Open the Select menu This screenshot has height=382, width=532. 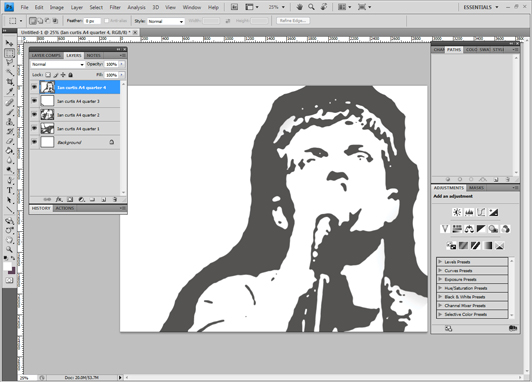click(96, 7)
